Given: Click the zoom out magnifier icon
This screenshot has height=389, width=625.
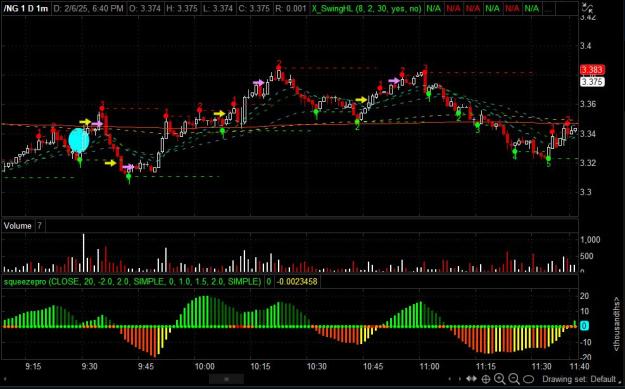Looking at the screenshot, I should pos(514,379).
